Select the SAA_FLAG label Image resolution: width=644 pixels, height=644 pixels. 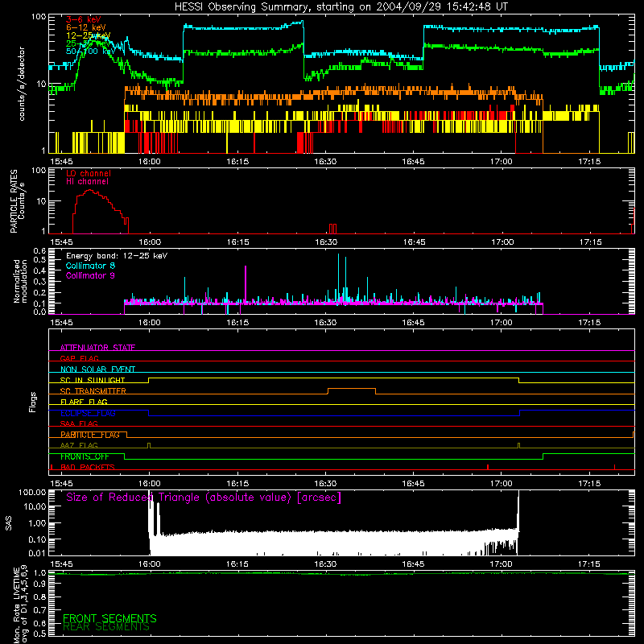[x=79, y=423]
